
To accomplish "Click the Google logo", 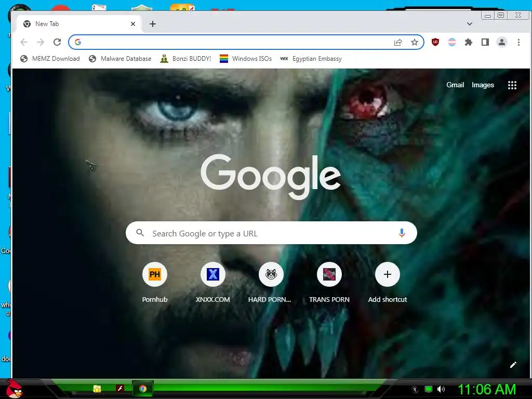I will [271, 177].
